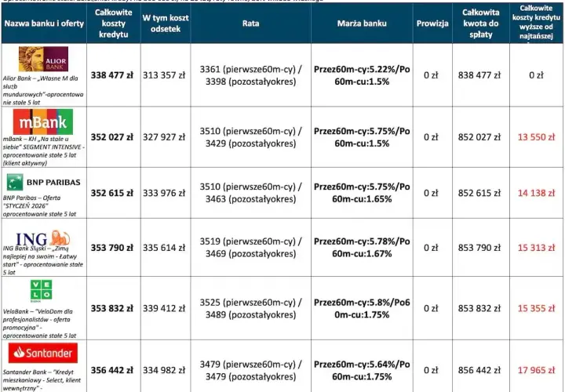Image resolution: width=565 pixels, height=392 pixels.
Task: Select total repayment '853 832 zł'
Action: [479, 308]
